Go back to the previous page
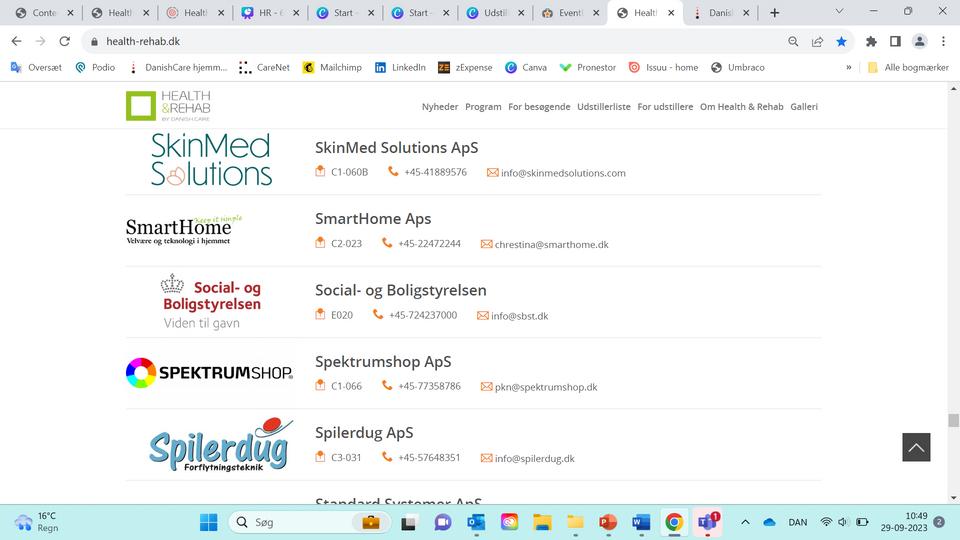 coord(17,41)
